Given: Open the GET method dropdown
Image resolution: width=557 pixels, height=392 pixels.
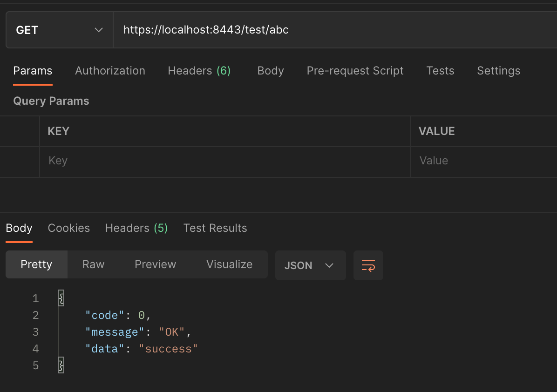Looking at the screenshot, I should (x=59, y=30).
